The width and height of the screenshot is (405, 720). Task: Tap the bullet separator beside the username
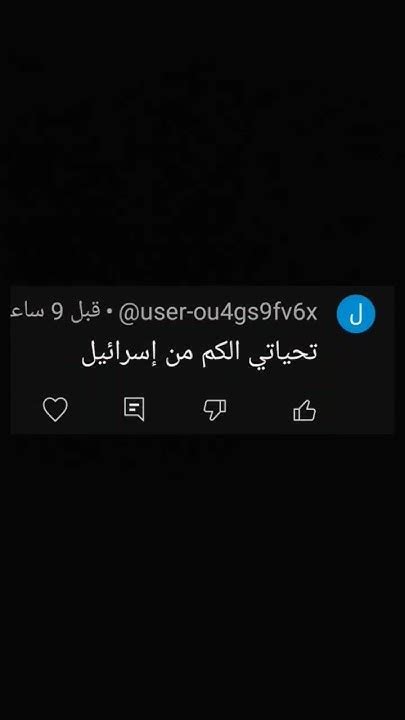(109, 313)
